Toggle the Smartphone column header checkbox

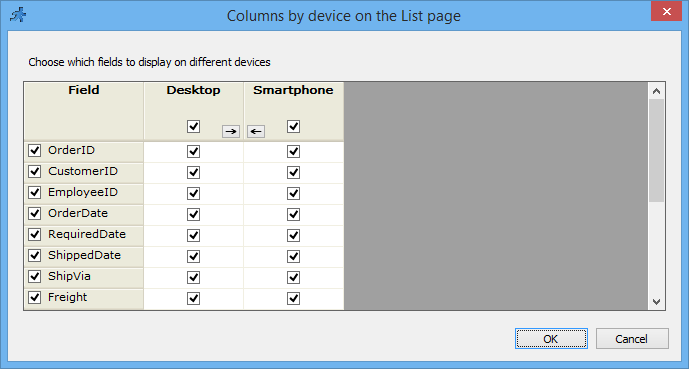pyautogui.click(x=294, y=127)
